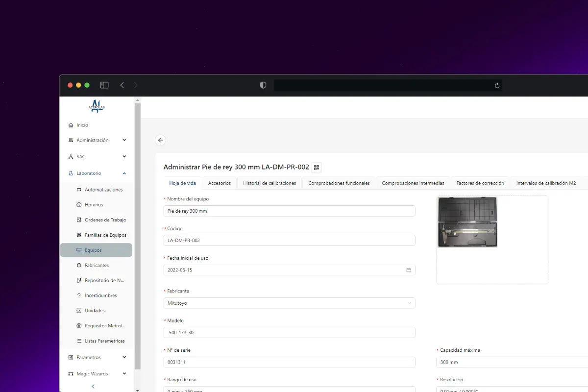
Task: Click the back arrow button
Action: coord(160,140)
